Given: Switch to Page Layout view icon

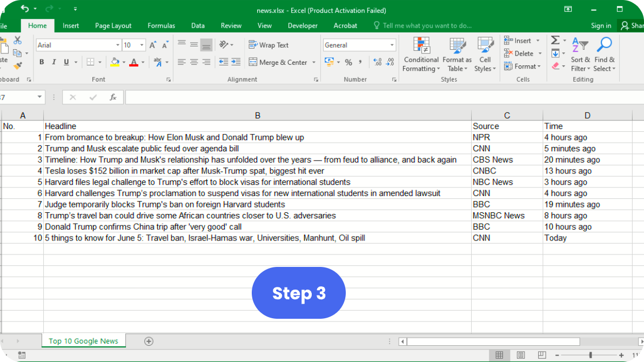Looking at the screenshot, I should click(x=520, y=355).
